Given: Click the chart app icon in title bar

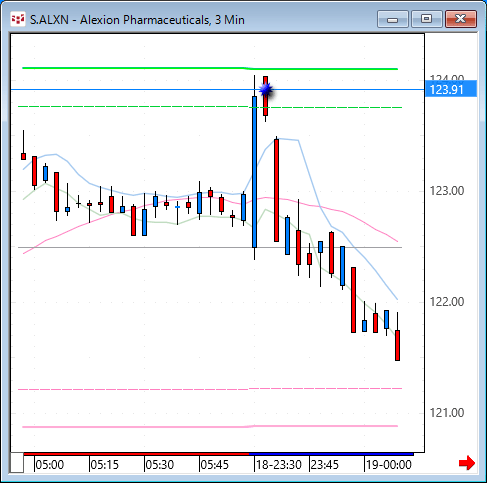Looking at the screenshot, I should point(18,20).
